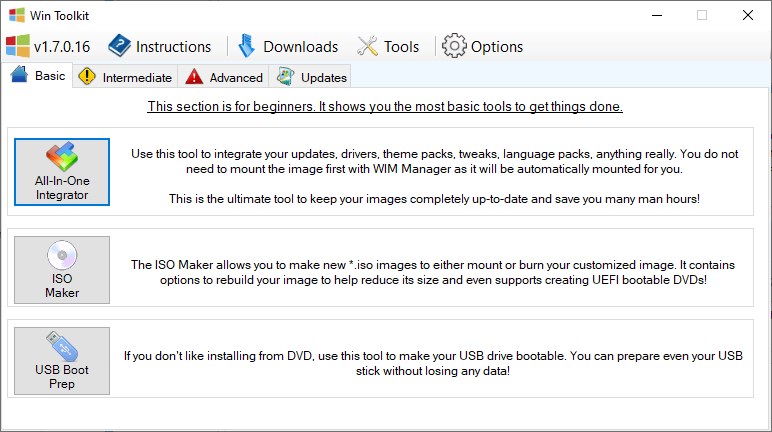772x432 pixels.
Task: Click the red triangle icon on Advanced tab
Action: (194, 77)
